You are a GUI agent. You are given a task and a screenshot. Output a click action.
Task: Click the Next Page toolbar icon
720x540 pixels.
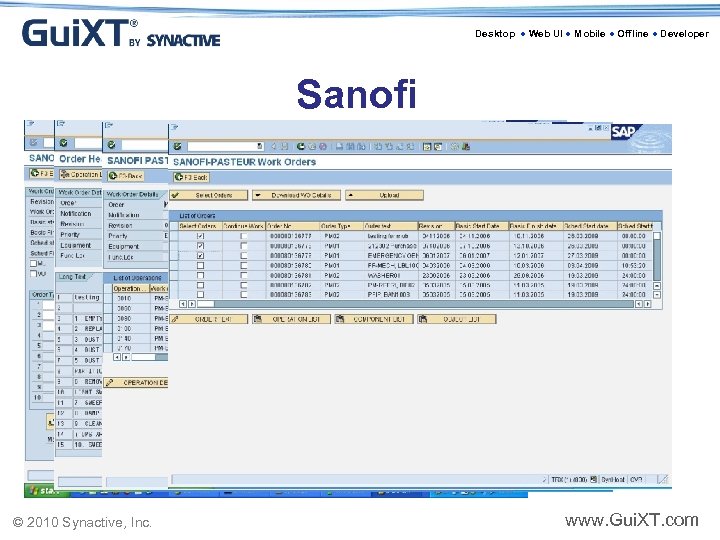(x=399, y=146)
